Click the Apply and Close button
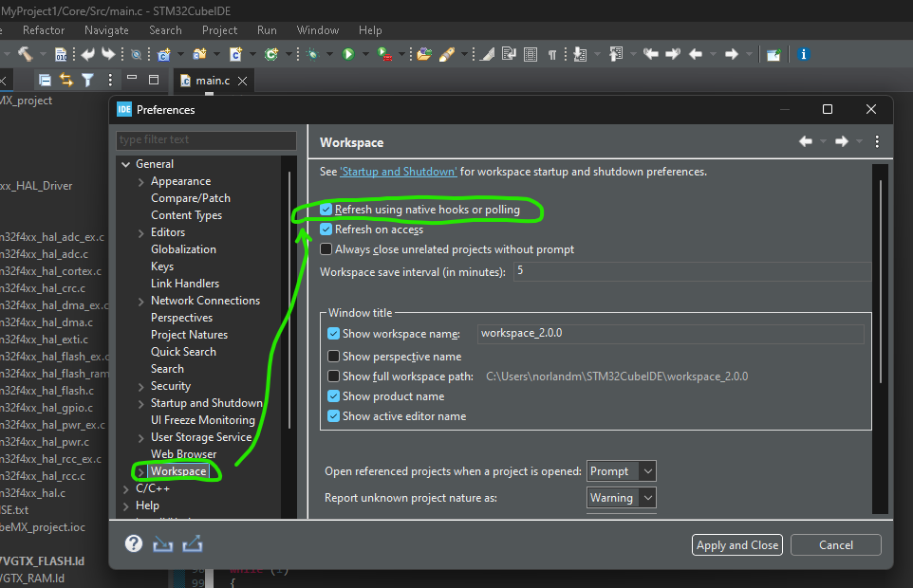The image size is (913, 588). 737,545
